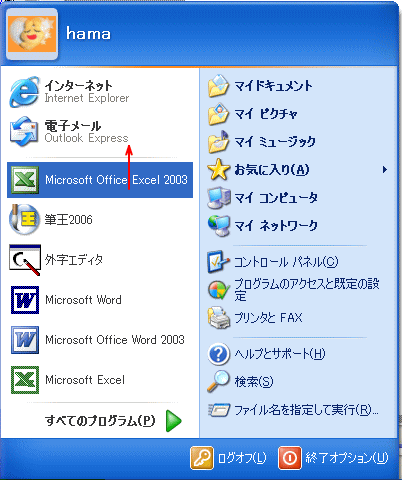Click the マイ コンピュータ icon
402x480 pixels.
pyautogui.click(x=218, y=198)
